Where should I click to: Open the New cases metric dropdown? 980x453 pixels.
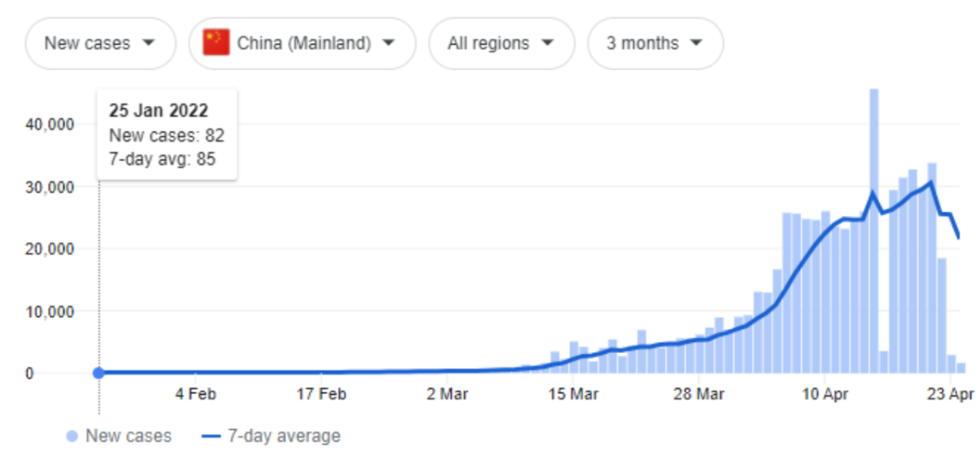(x=98, y=43)
